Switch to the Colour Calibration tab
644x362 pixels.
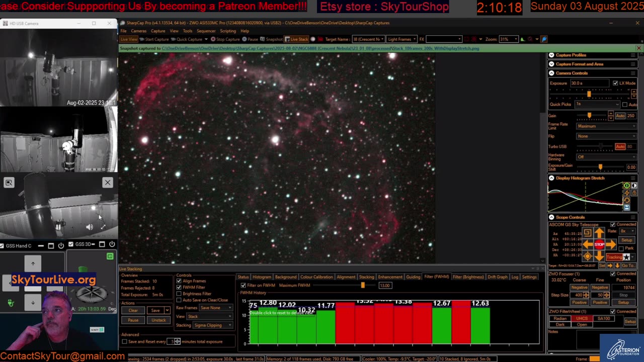pos(316,277)
